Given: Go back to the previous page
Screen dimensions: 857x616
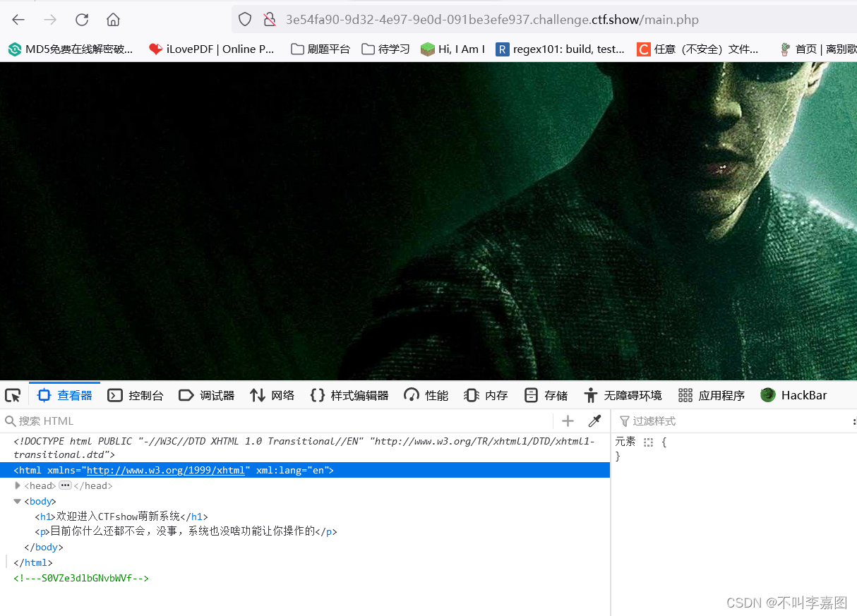Looking at the screenshot, I should click(x=18, y=20).
